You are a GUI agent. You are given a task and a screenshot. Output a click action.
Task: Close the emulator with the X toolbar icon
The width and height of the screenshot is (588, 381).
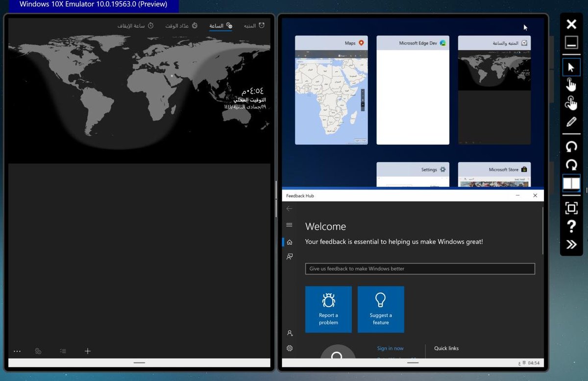click(571, 24)
